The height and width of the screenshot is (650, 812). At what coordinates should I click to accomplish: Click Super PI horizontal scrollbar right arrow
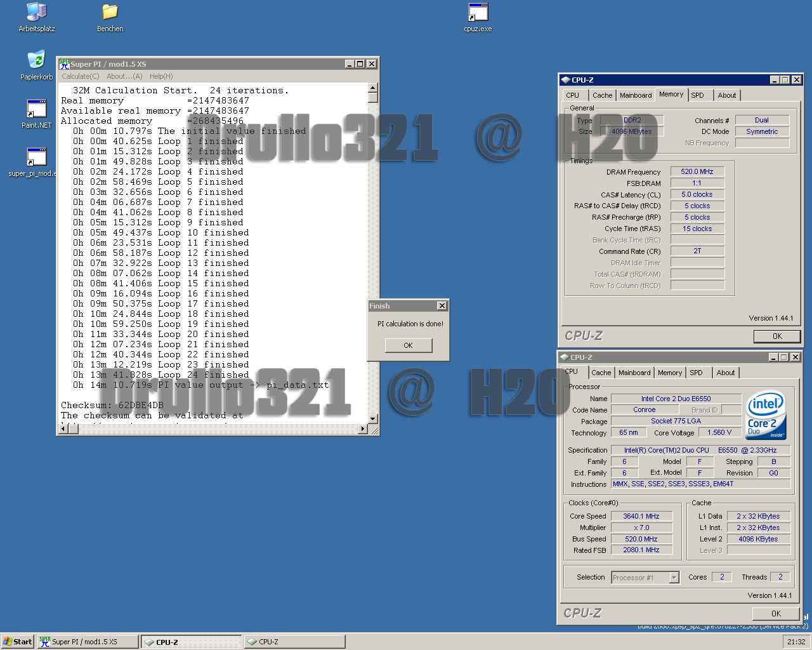tap(363, 429)
